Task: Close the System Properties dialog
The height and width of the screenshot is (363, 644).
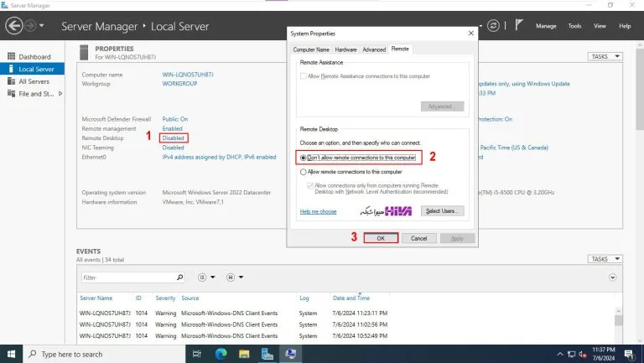Action: pos(471,34)
